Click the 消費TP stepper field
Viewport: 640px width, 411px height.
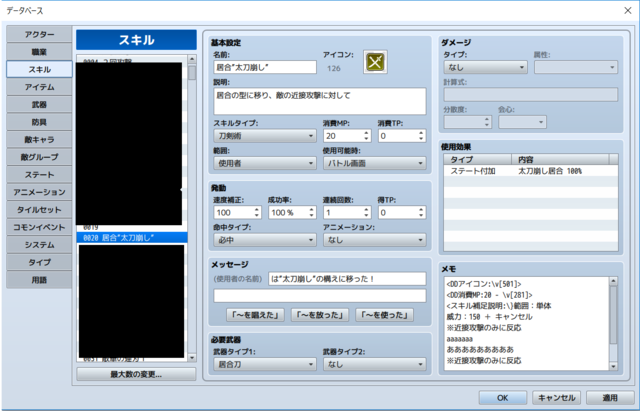tap(402, 136)
